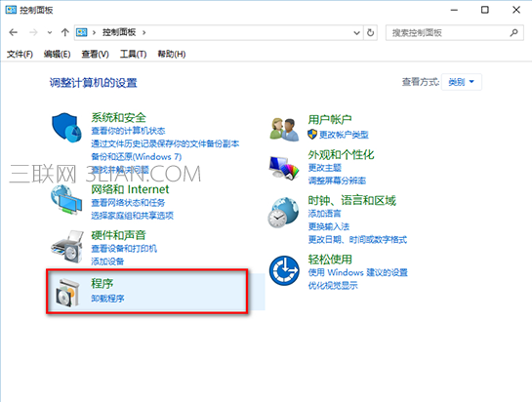Screen dimensions: 532x402
Task: Expand address bar history dropdown
Action: click(356, 32)
